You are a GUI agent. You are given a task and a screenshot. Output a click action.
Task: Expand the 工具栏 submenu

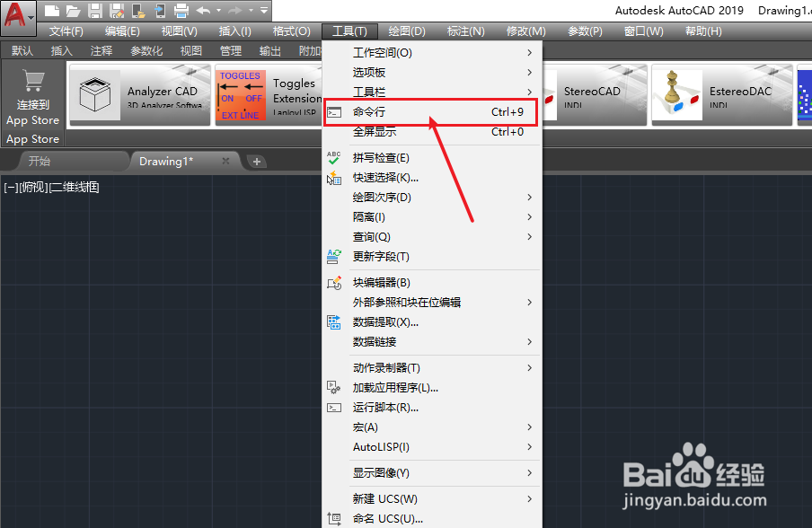[x=432, y=92]
